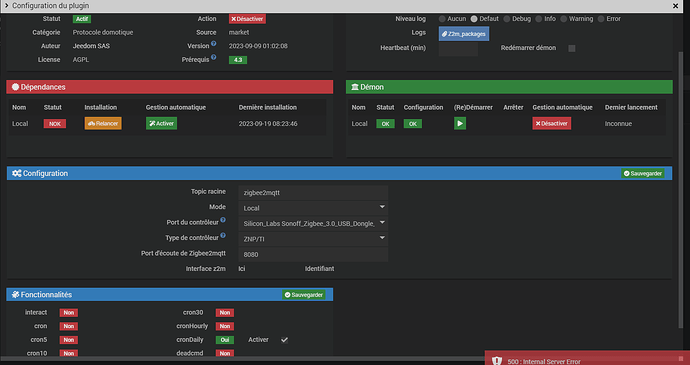Click the shield icon in the error notification
The width and height of the screenshot is (690, 365).
tap(497, 361)
